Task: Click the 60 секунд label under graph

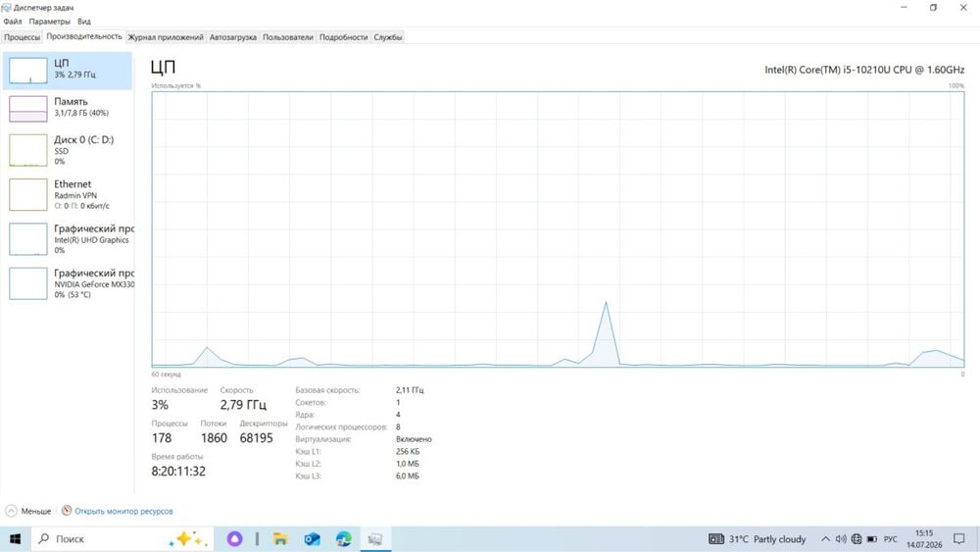Action: click(x=167, y=375)
